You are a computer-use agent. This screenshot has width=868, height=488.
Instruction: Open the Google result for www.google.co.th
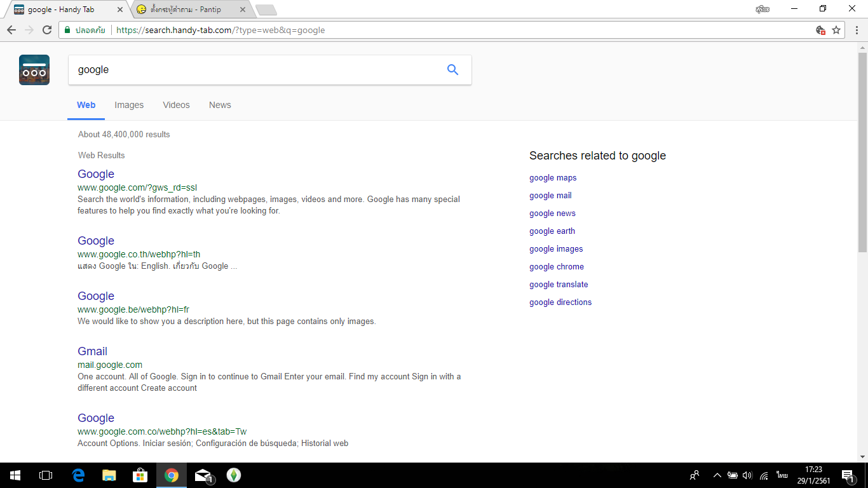(x=96, y=241)
